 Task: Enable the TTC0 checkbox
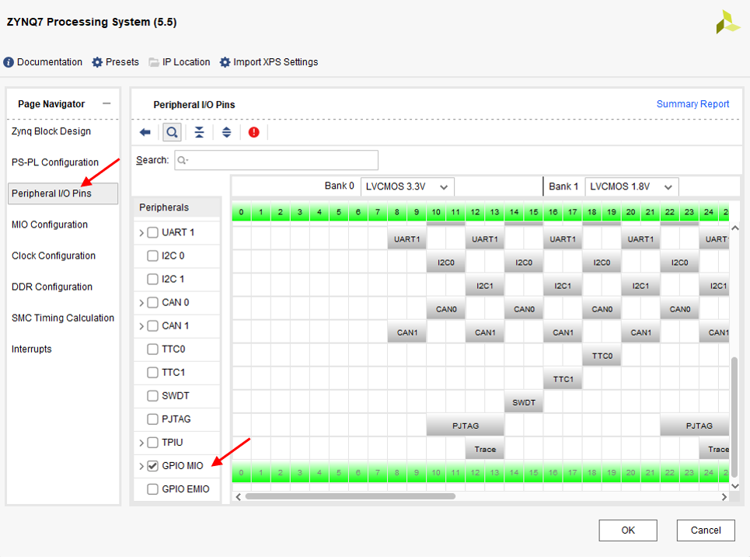152,350
